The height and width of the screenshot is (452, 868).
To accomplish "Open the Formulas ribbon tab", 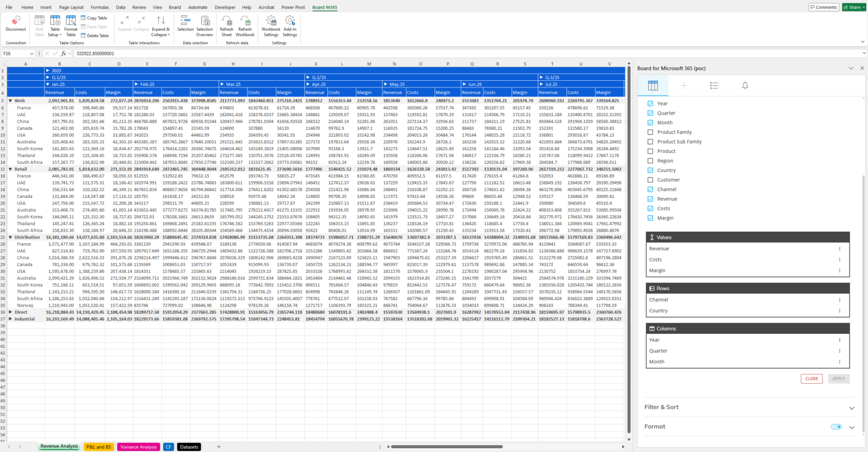I will 100,7.
